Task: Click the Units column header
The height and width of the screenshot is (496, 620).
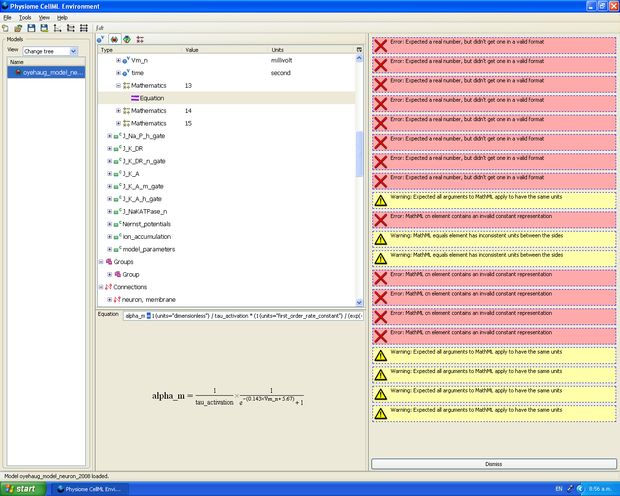Action: tap(312, 50)
